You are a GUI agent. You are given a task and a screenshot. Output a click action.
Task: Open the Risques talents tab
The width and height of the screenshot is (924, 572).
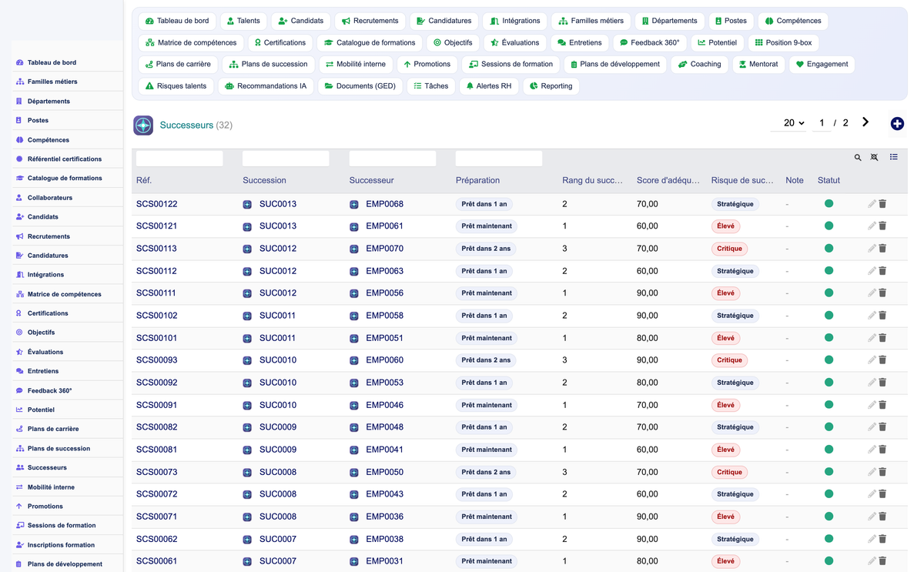[176, 86]
